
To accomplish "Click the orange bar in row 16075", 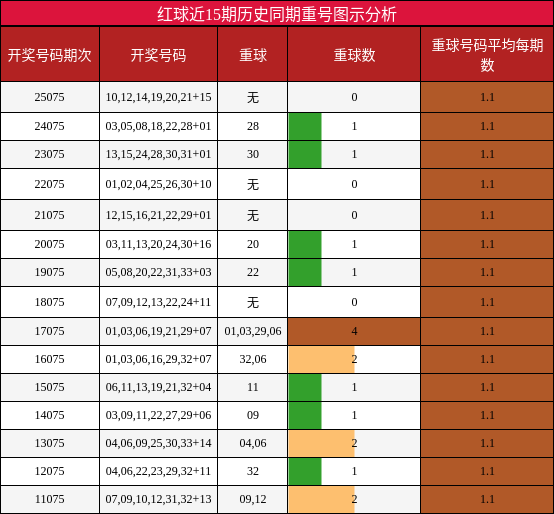I will tap(321, 359).
